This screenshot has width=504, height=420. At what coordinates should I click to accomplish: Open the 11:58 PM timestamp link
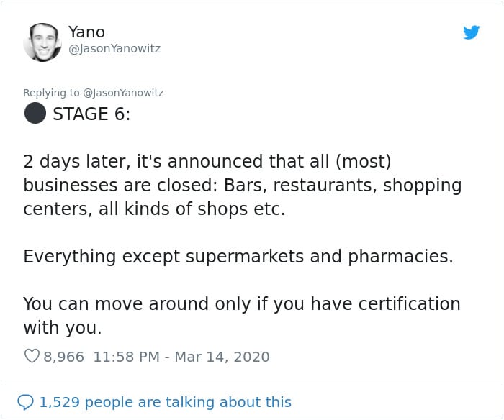pos(126,357)
